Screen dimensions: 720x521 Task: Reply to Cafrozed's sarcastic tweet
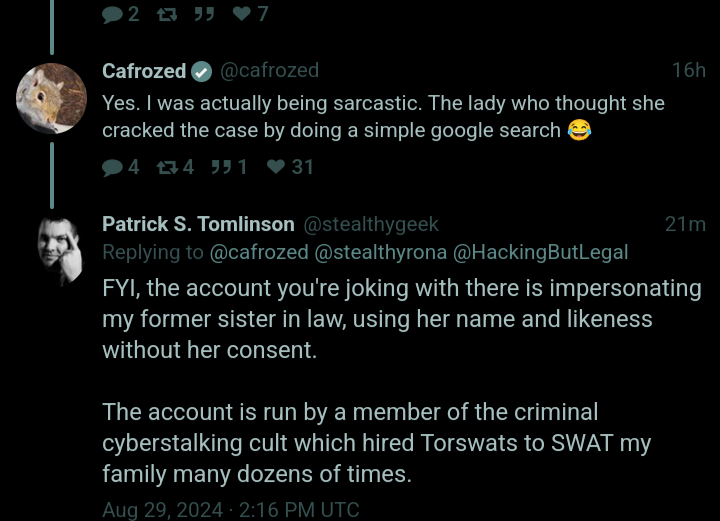click(x=112, y=168)
